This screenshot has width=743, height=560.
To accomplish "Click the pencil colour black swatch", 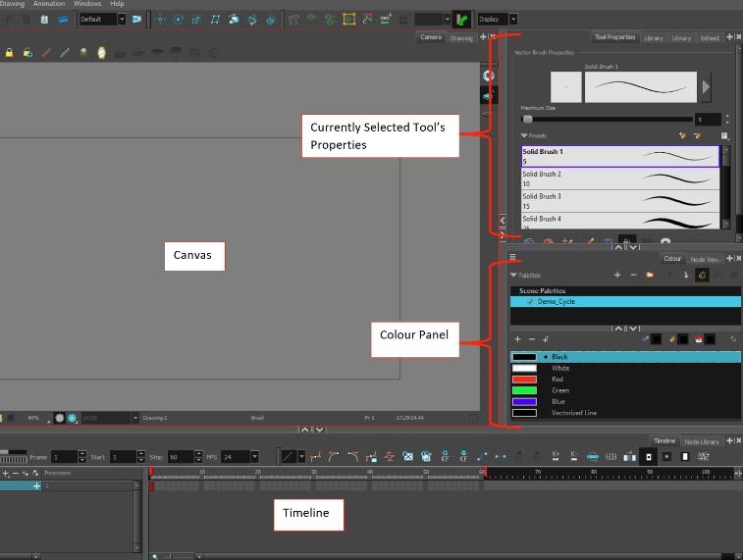I will tap(683, 339).
